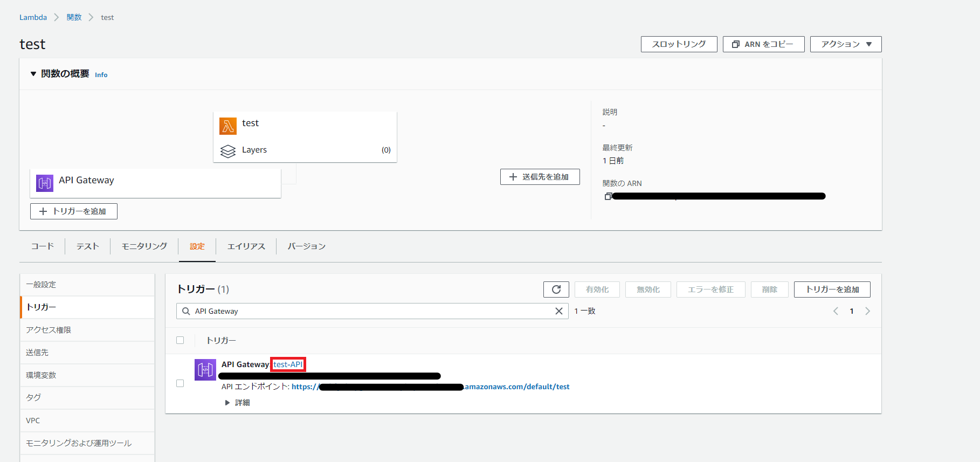Go to the previous page of triggers
Viewport: 980px width, 462px height.
(836, 311)
